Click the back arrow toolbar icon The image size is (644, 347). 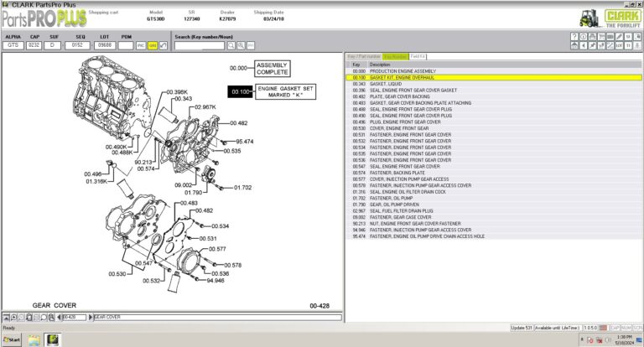coord(584,45)
